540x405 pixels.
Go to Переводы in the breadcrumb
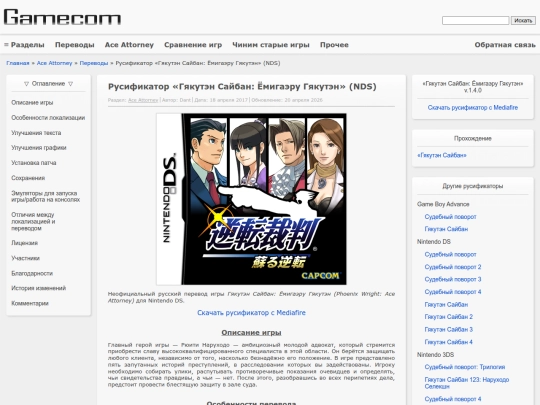point(94,63)
